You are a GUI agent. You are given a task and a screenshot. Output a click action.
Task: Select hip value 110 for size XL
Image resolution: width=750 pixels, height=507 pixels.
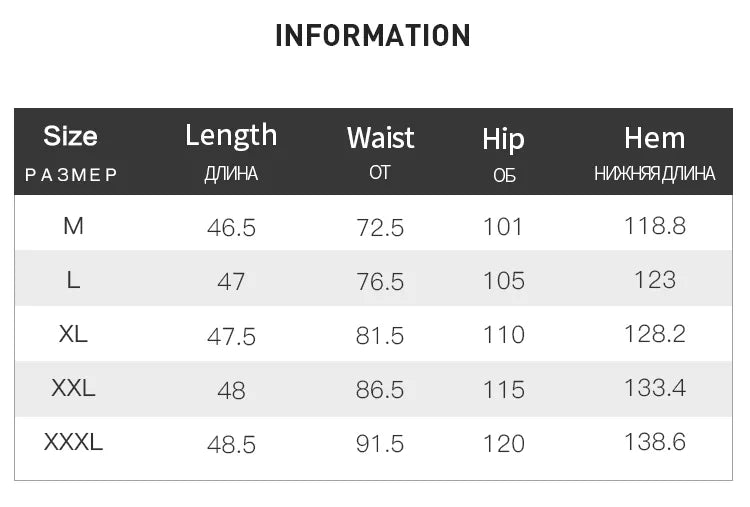pos(503,335)
